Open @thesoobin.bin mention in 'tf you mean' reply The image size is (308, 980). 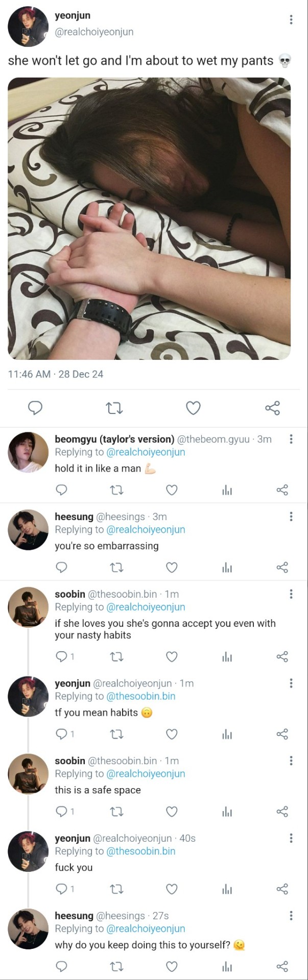pos(140,696)
